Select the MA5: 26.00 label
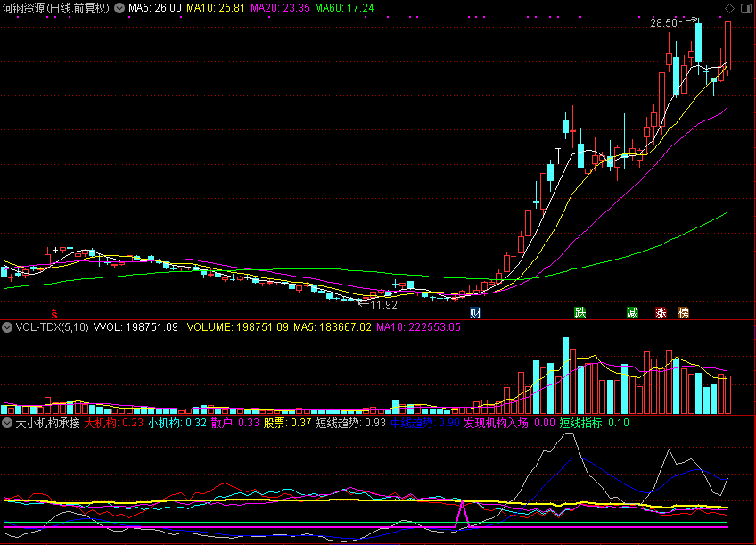756x545 pixels. point(155,8)
